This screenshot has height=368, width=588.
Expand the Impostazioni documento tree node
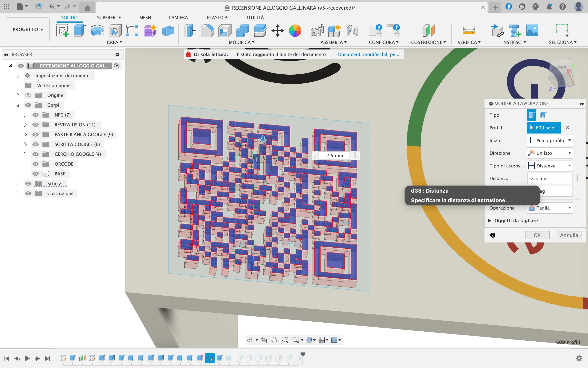(x=18, y=76)
